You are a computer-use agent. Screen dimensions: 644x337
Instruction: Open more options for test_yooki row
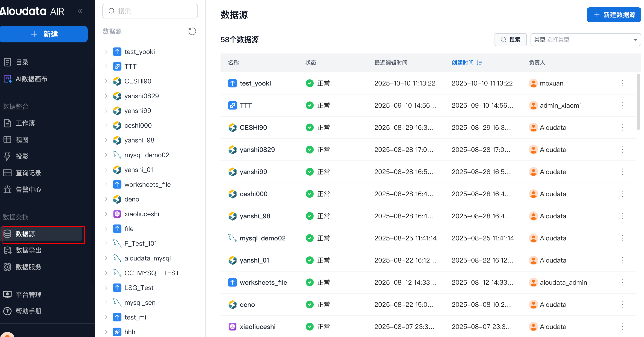point(623,83)
